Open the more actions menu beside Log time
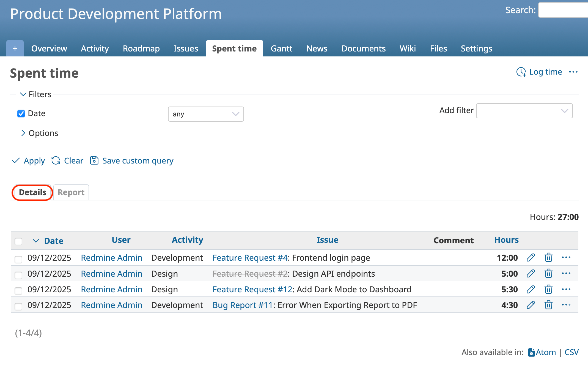The height and width of the screenshot is (365, 588). [x=574, y=72]
